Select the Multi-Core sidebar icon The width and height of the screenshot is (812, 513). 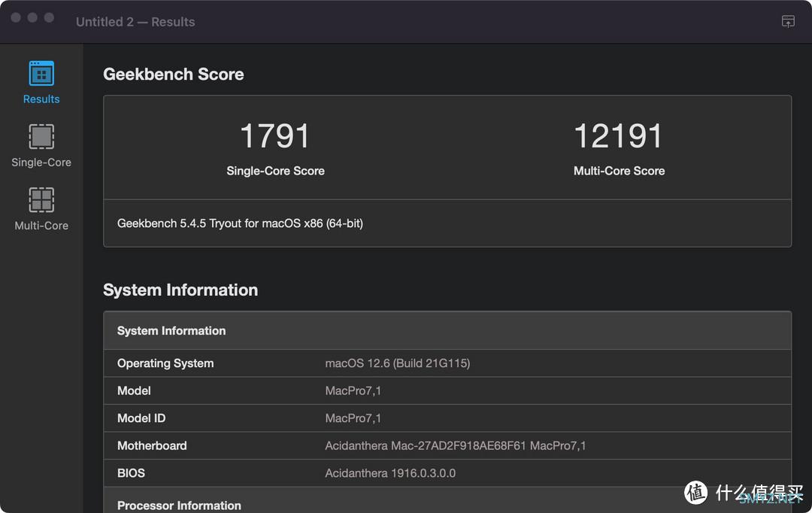(x=41, y=199)
